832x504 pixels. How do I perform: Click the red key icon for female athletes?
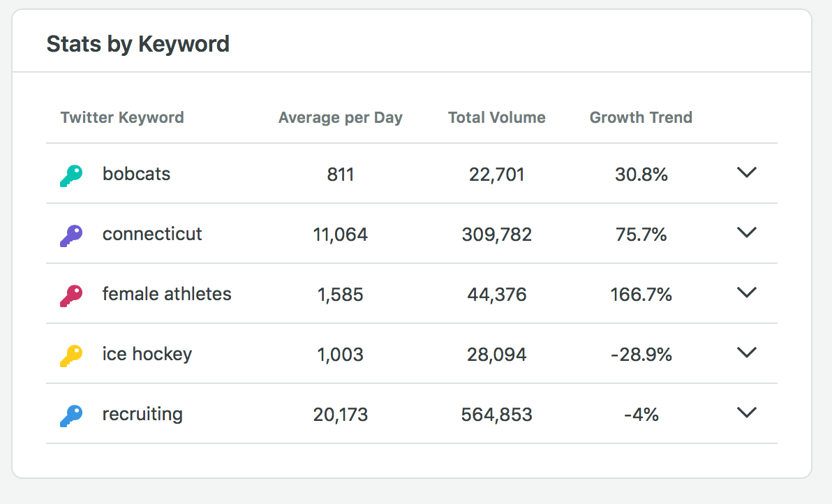tap(71, 295)
